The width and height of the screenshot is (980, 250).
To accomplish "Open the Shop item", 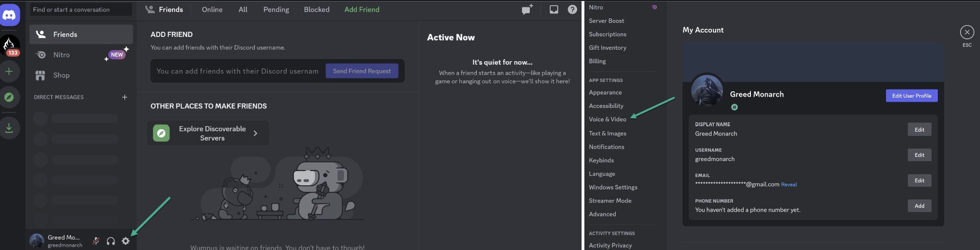I will click(x=81, y=75).
